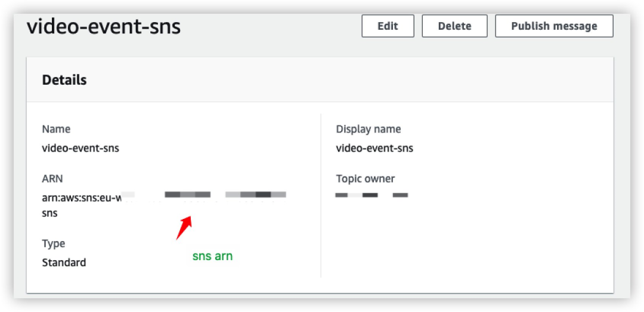This screenshot has width=644, height=312.
Task: Click the ARN field label
Action: 52,178
